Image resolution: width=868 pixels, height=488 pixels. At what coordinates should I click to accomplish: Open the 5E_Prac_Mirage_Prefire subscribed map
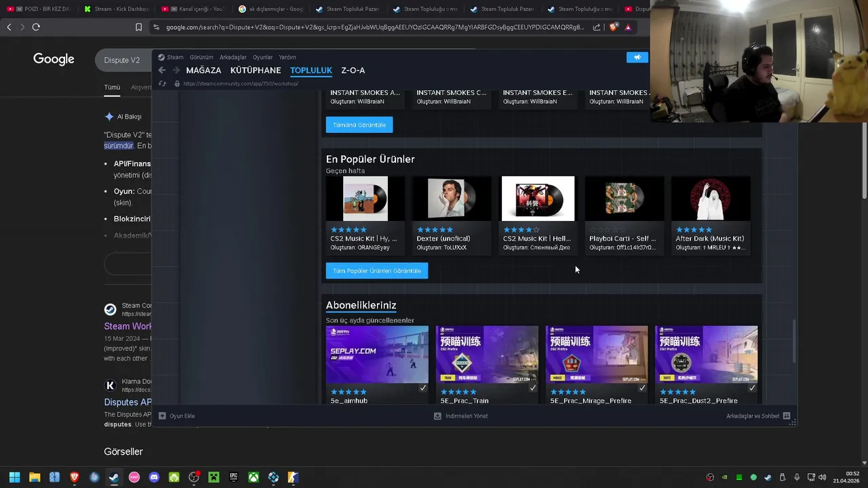point(597,354)
